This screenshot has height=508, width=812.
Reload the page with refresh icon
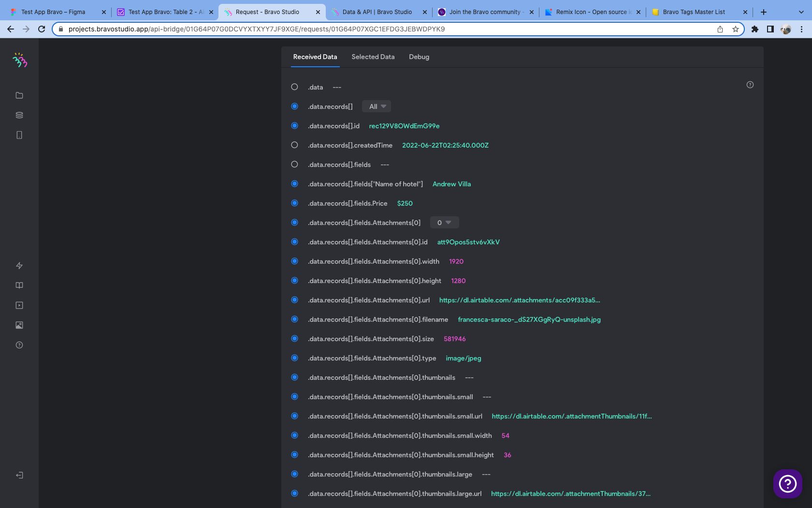pyautogui.click(x=42, y=29)
